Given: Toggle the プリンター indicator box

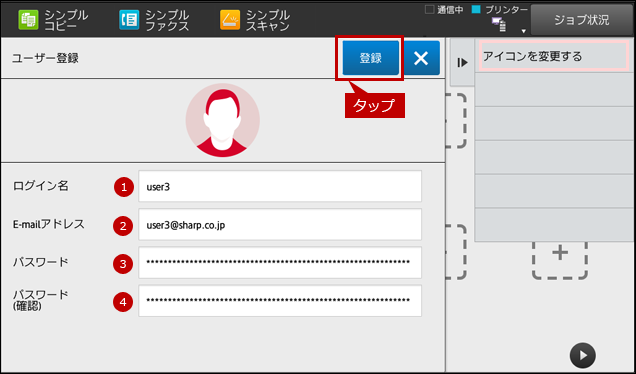Looking at the screenshot, I should [x=476, y=9].
